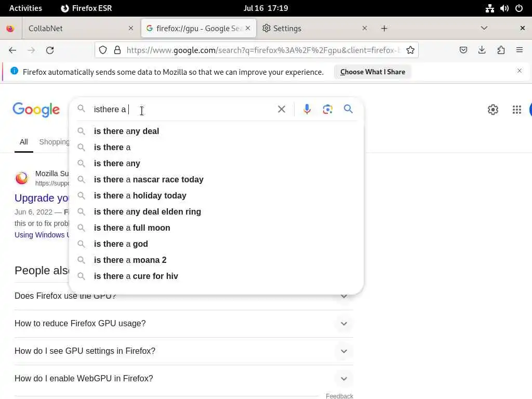
Task: Open 'Upgrade yo...' Mozilla result link
Action: click(x=42, y=198)
